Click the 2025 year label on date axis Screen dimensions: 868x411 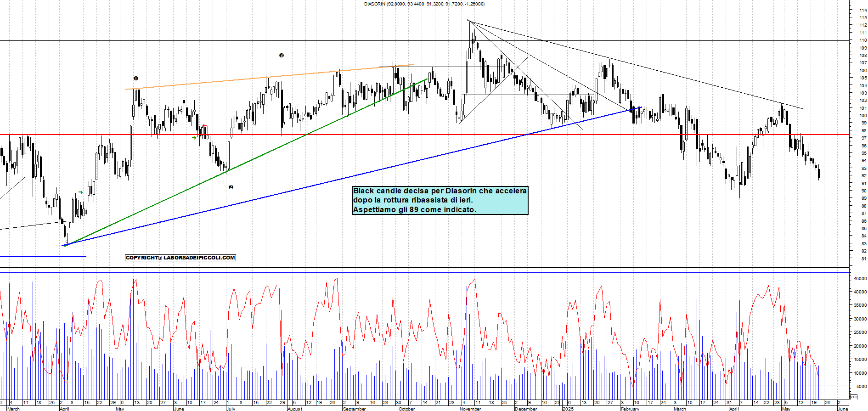tap(569, 409)
